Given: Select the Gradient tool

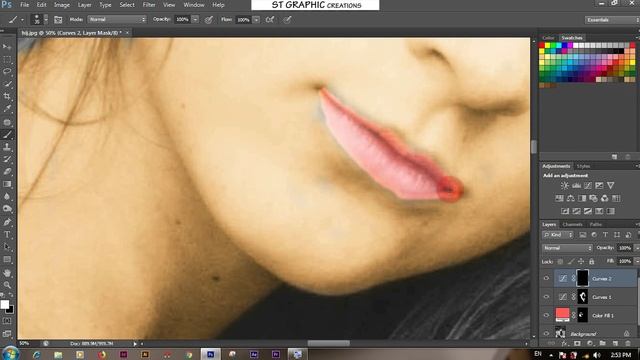Looking at the screenshot, I should pyautogui.click(x=7, y=184).
